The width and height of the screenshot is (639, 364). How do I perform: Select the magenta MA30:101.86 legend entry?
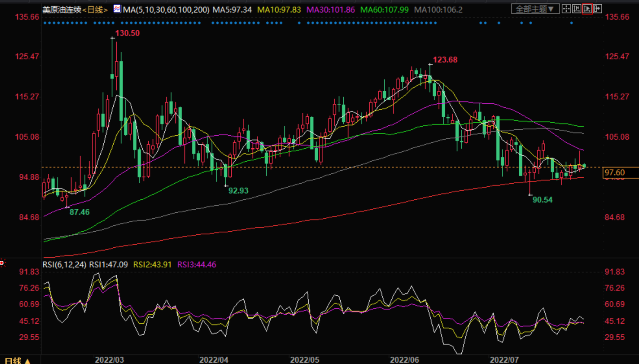(x=331, y=10)
